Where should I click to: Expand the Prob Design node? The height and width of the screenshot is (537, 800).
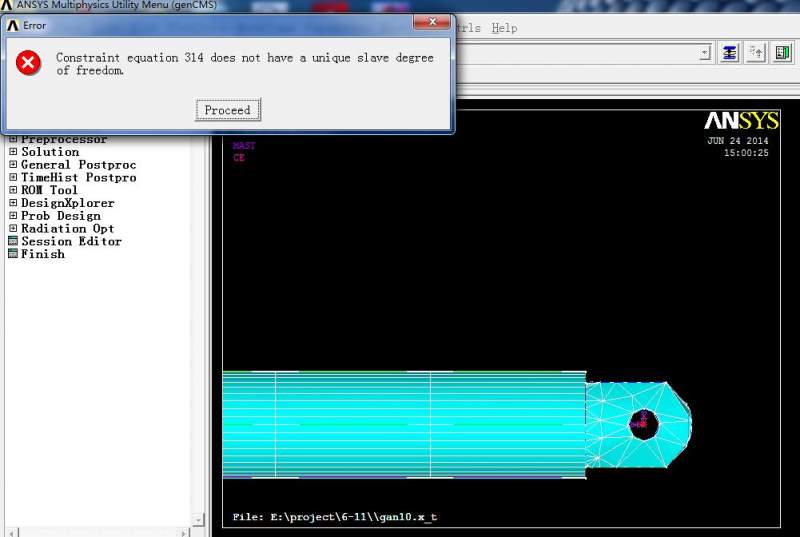(x=13, y=215)
